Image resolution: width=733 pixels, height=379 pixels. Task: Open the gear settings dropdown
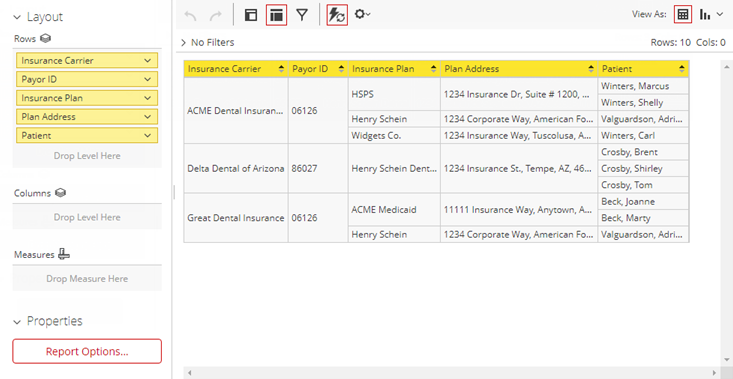[362, 14]
